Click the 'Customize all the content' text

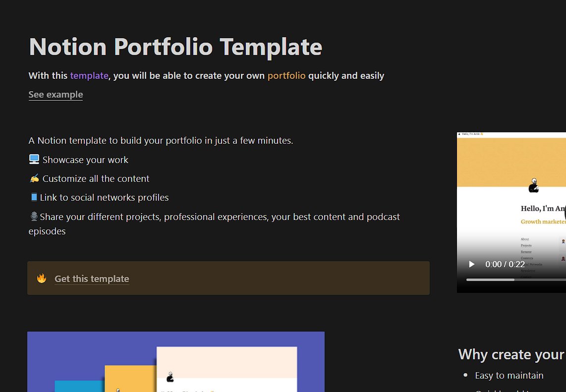point(96,179)
